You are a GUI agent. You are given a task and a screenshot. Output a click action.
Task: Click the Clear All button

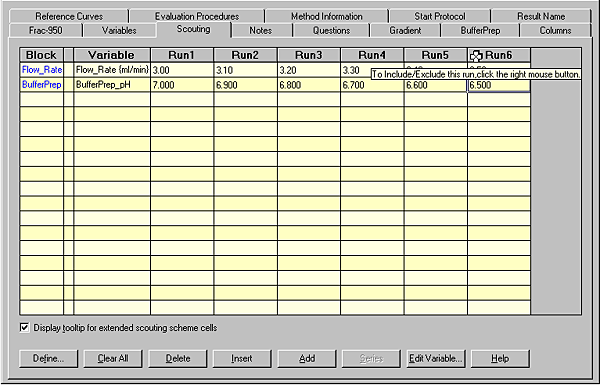point(113,359)
